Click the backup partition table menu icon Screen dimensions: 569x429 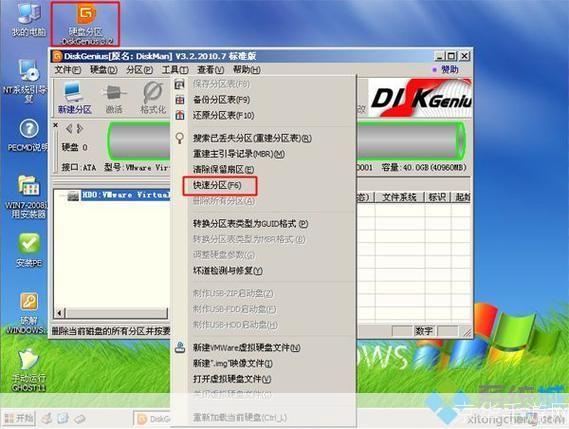pyautogui.click(x=180, y=99)
